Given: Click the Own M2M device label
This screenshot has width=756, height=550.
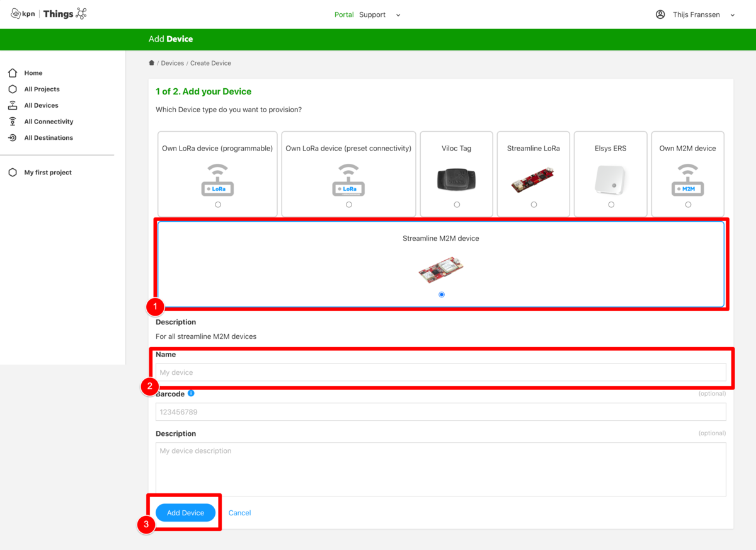Looking at the screenshot, I should (688, 149).
